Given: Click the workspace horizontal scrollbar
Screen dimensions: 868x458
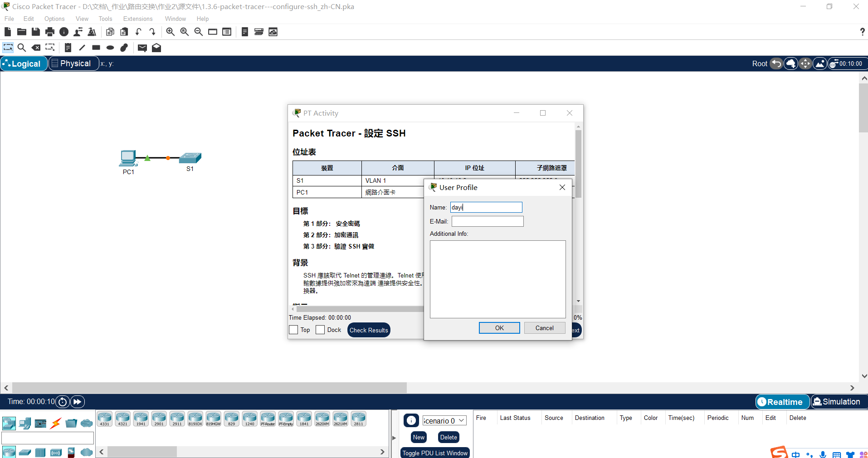Looking at the screenshot, I should [210, 388].
